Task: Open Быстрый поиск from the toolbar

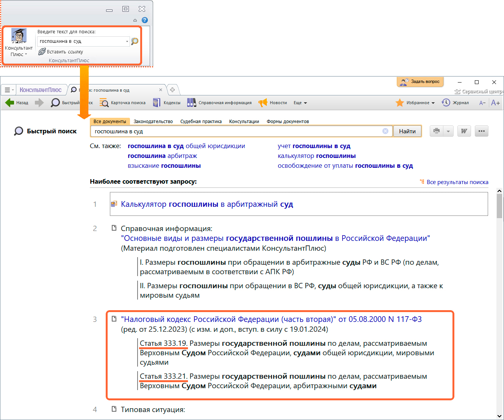Action: pos(72,103)
